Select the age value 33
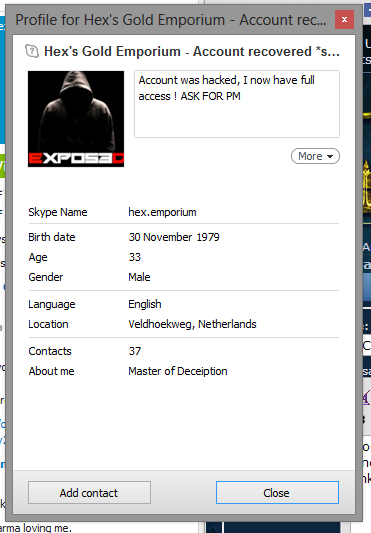The width and height of the screenshot is (371, 533). coord(135,257)
